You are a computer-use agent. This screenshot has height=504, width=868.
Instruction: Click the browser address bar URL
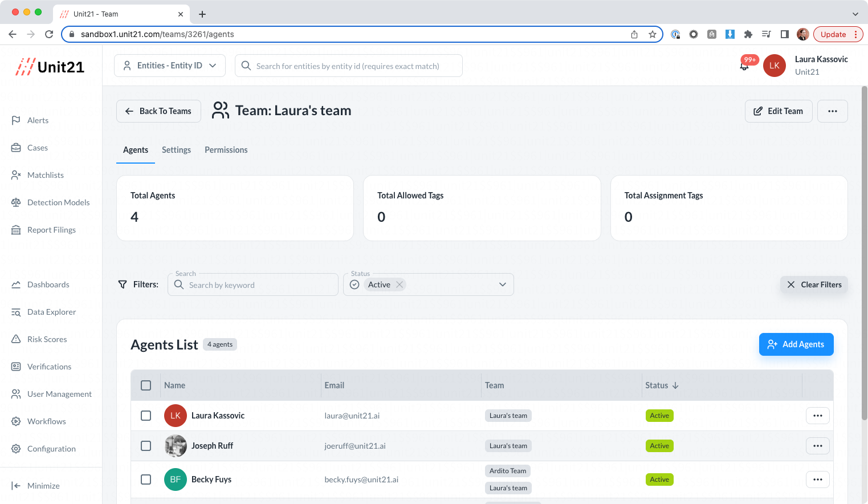(x=157, y=34)
